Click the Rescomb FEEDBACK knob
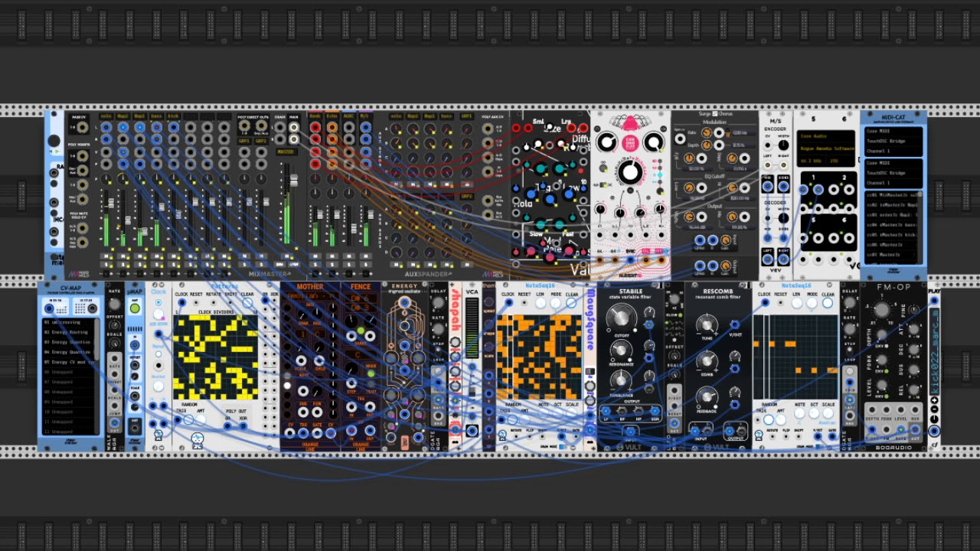 707,396
